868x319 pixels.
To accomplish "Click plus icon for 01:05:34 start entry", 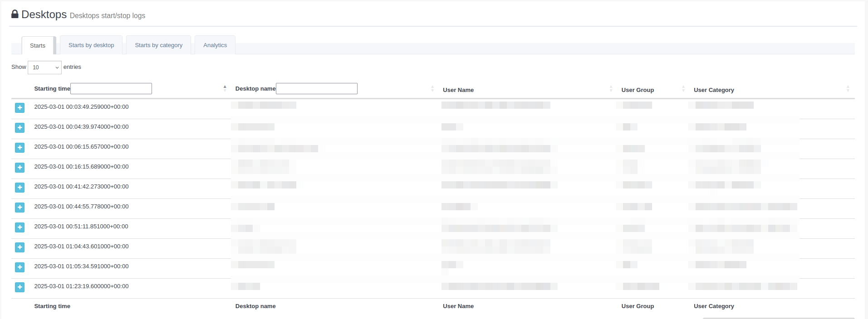I will [20, 267].
